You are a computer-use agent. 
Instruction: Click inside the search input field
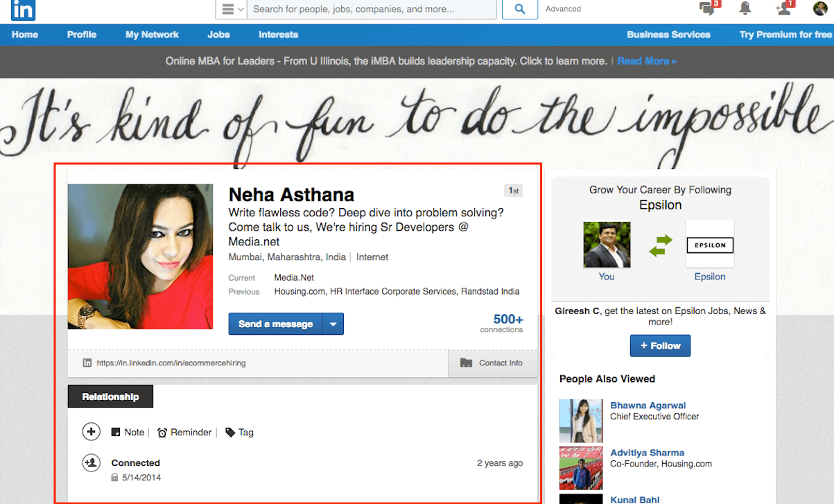(372, 9)
